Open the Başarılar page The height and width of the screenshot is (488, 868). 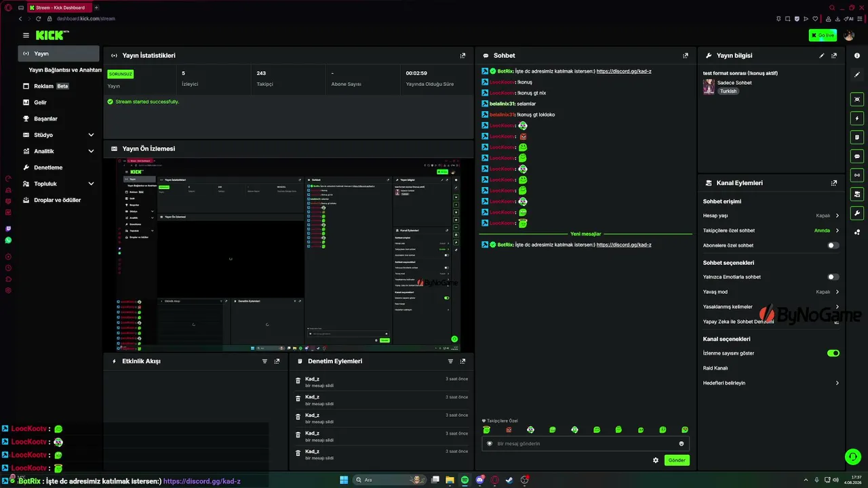click(58, 119)
